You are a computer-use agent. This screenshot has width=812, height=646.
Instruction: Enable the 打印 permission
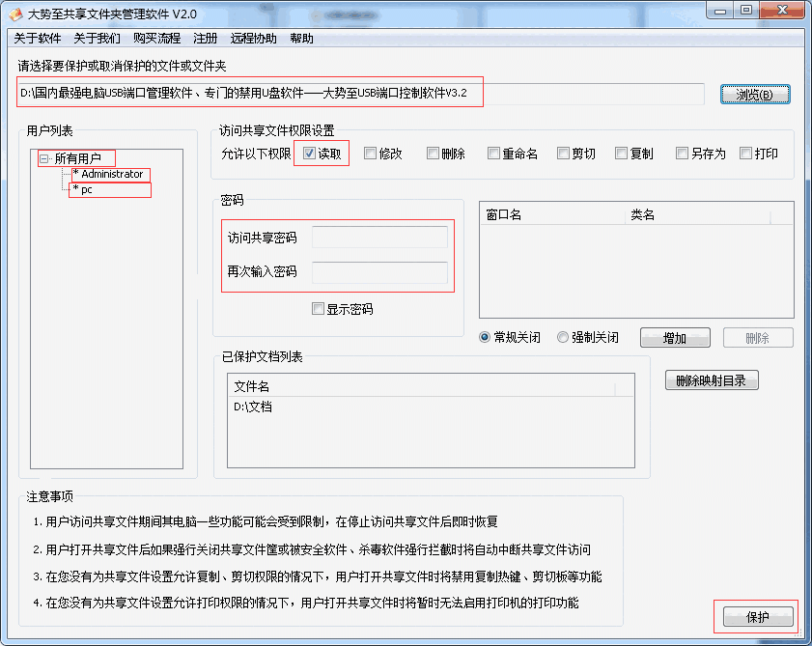pos(744,153)
